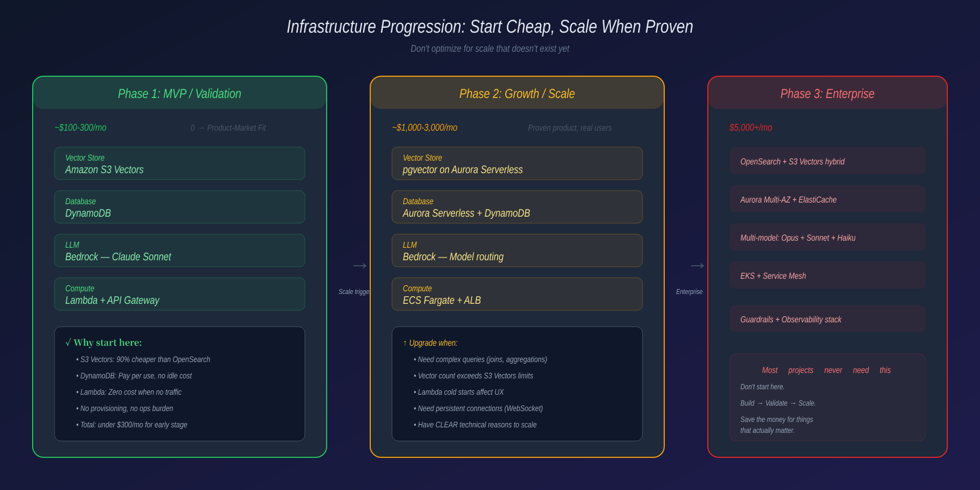The image size is (980, 490).
Task: Click Total: under $300/mo for early stage
Action: pyautogui.click(x=132, y=425)
